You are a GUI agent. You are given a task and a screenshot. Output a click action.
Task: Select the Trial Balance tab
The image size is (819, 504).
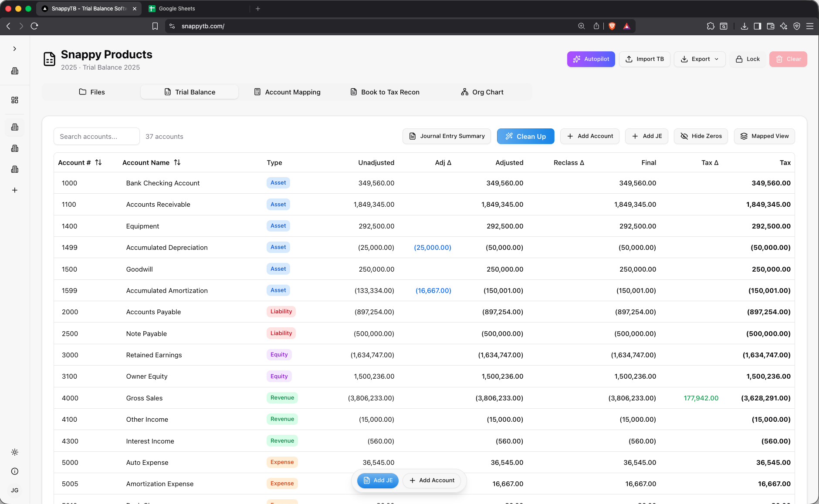(190, 92)
